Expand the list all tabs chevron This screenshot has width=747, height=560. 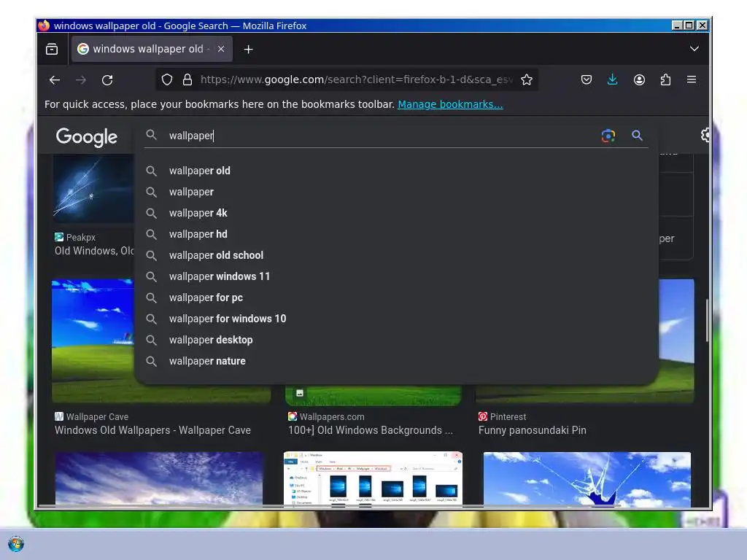point(694,49)
